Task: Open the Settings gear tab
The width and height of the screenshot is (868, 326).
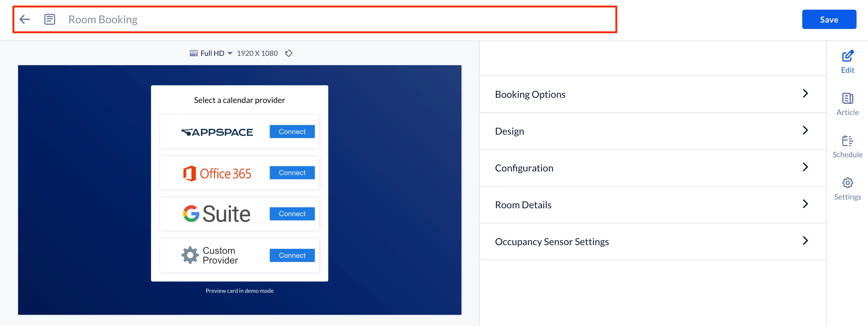Action: [847, 188]
